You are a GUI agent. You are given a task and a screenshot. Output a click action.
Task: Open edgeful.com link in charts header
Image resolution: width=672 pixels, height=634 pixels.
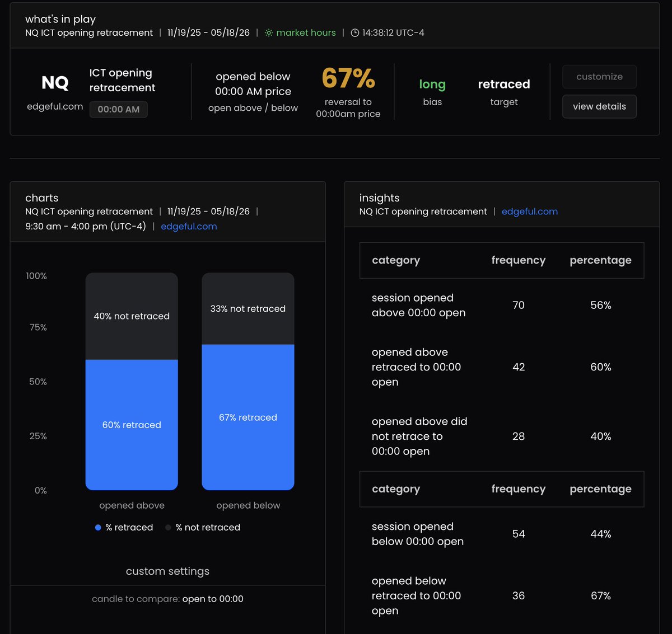[x=189, y=226]
